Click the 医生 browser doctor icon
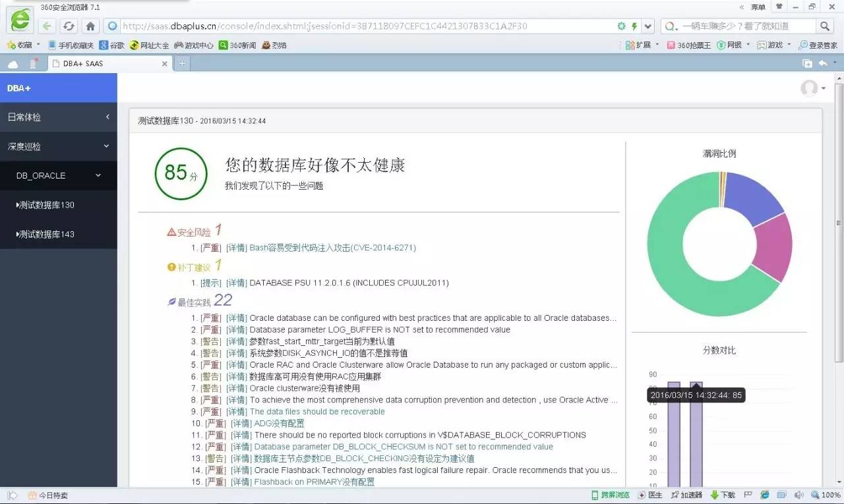This screenshot has width=844, height=504. tap(653, 495)
